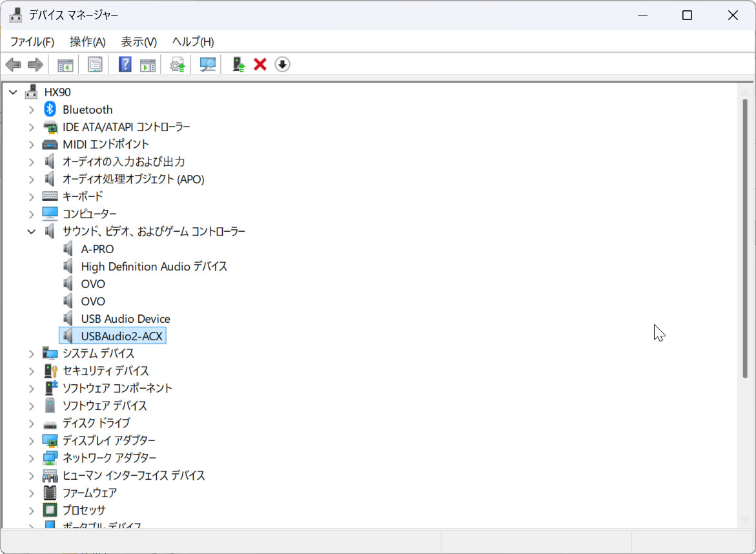Expand システム デバイス category

coord(32,354)
